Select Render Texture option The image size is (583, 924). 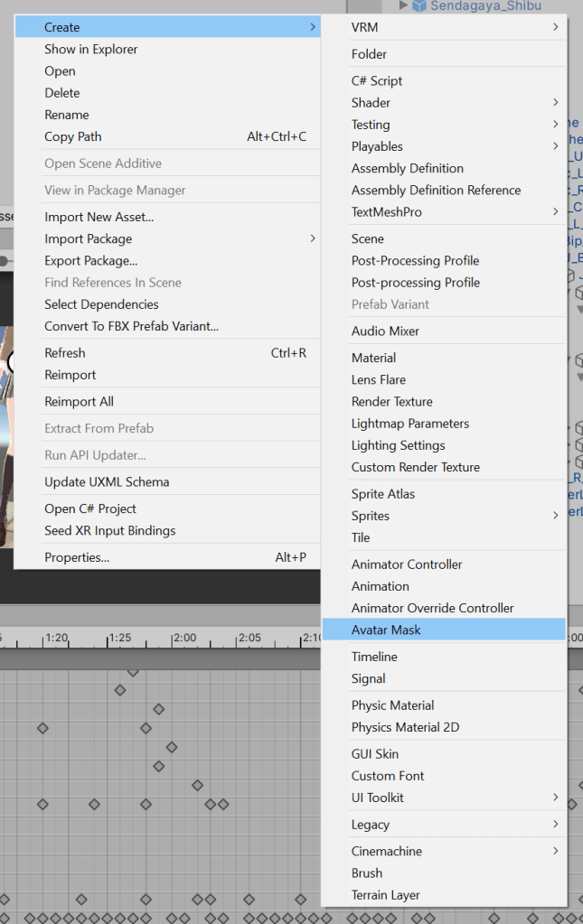(x=391, y=401)
